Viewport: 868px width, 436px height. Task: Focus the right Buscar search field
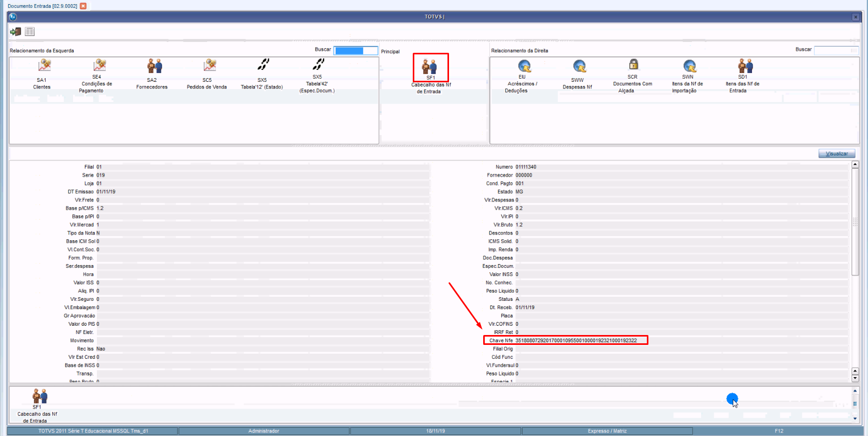tap(836, 50)
